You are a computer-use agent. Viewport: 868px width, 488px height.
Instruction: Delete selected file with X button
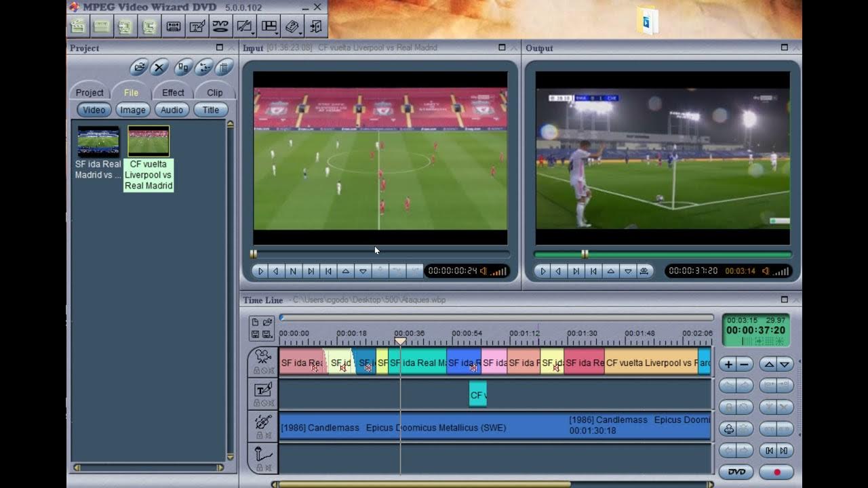click(x=159, y=66)
